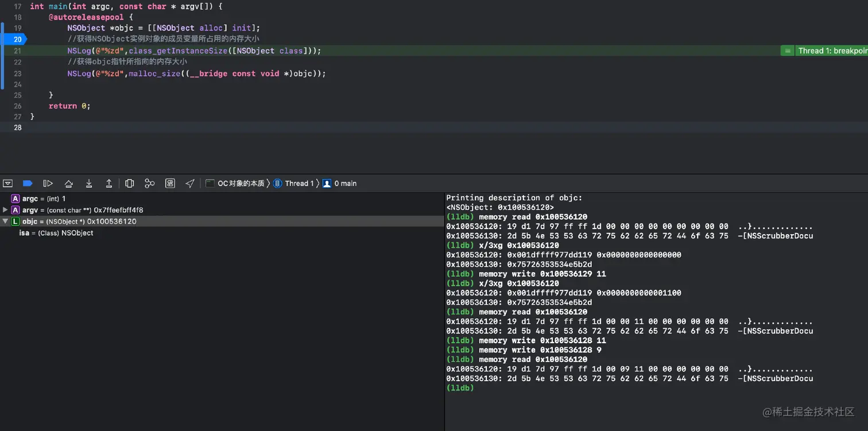The height and width of the screenshot is (431, 868).
Task: Open the Environment Overrides control
Action: point(170,184)
